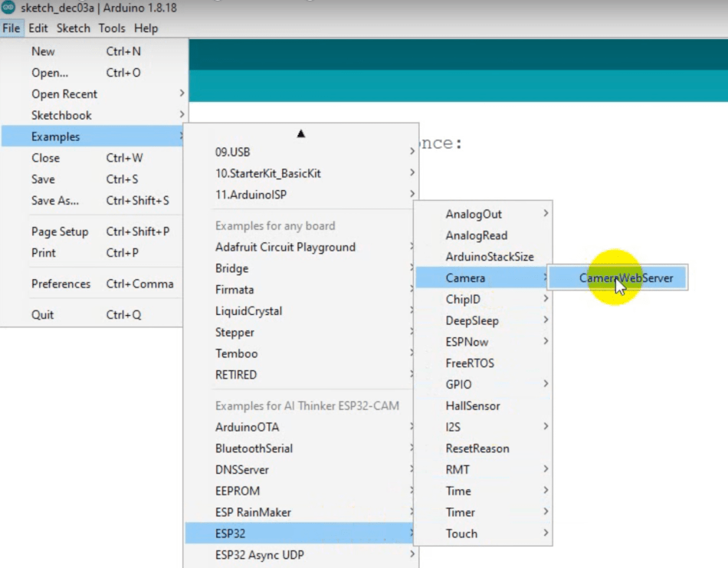Expand the AnalogOut submenu
The width and height of the screenshot is (728, 568).
click(x=483, y=214)
